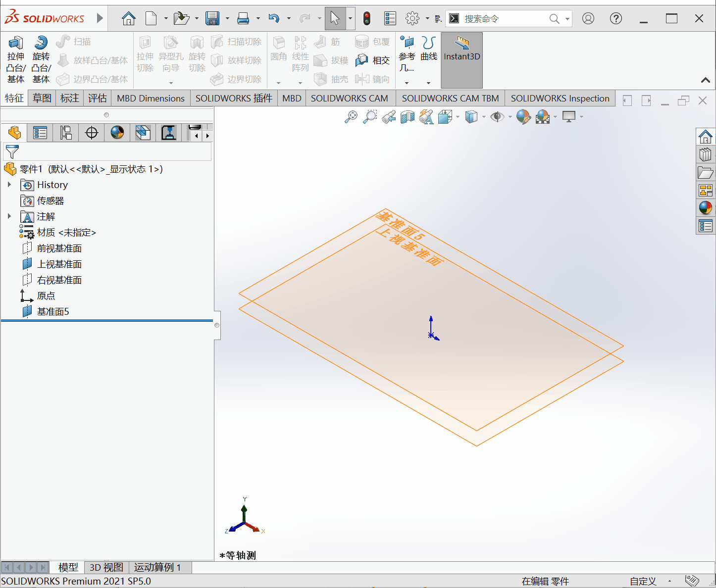Collapse the CommandManager ribbon chevron
This screenshot has width=716, height=588.
pyautogui.click(x=706, y=80)
